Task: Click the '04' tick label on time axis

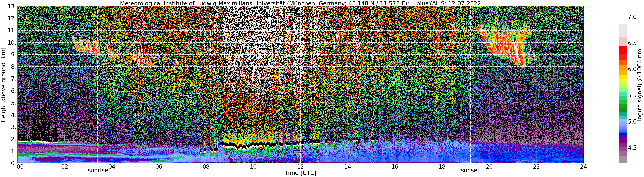Action: [112, 167]
